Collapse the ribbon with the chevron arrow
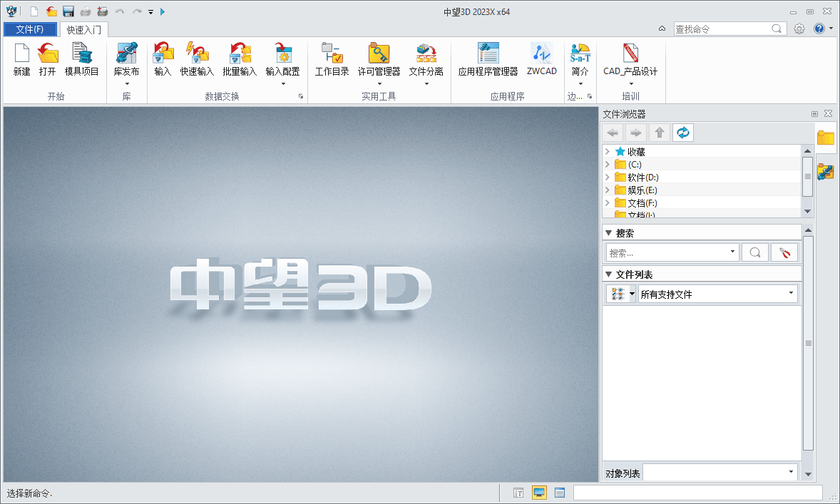Viewport: 840px width, 504px height. click(660, 29)
